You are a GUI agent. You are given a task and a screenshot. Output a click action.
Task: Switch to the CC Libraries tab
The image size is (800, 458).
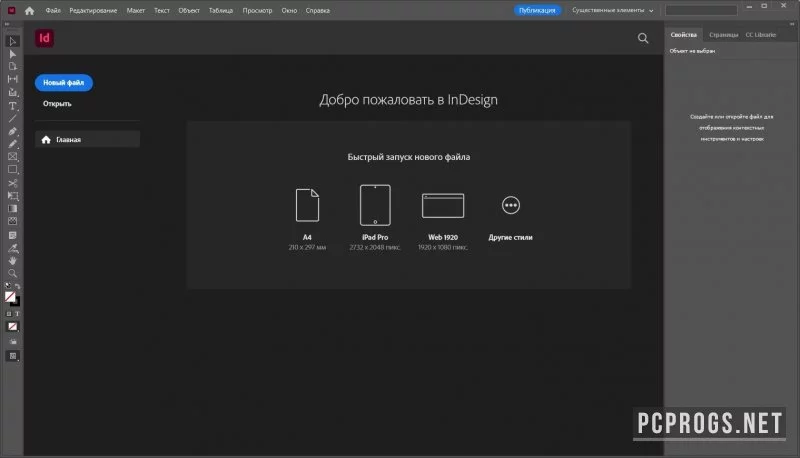(760, 35)
